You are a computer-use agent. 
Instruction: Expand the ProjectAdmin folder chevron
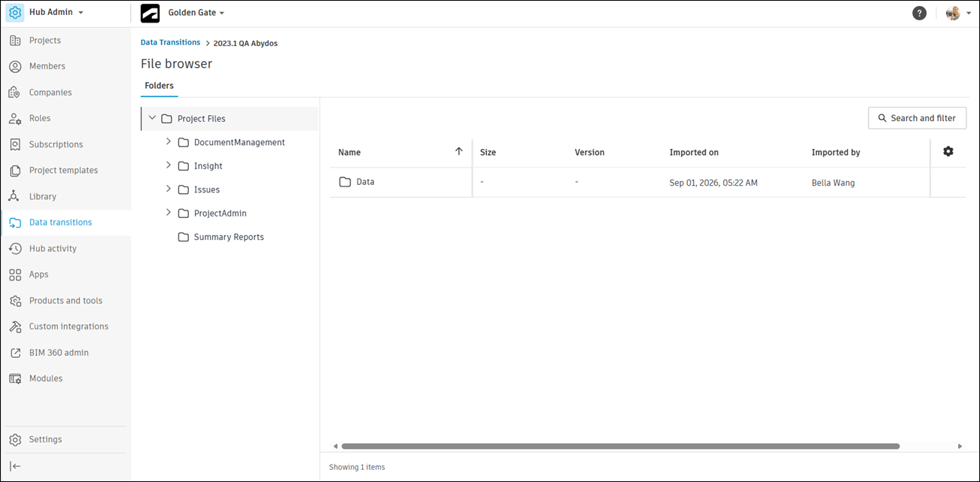(169, 213)
